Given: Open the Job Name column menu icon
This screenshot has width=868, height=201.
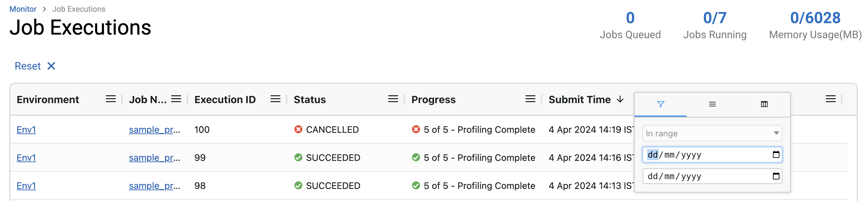Looking at the screenshot, I should coord(176,99).
